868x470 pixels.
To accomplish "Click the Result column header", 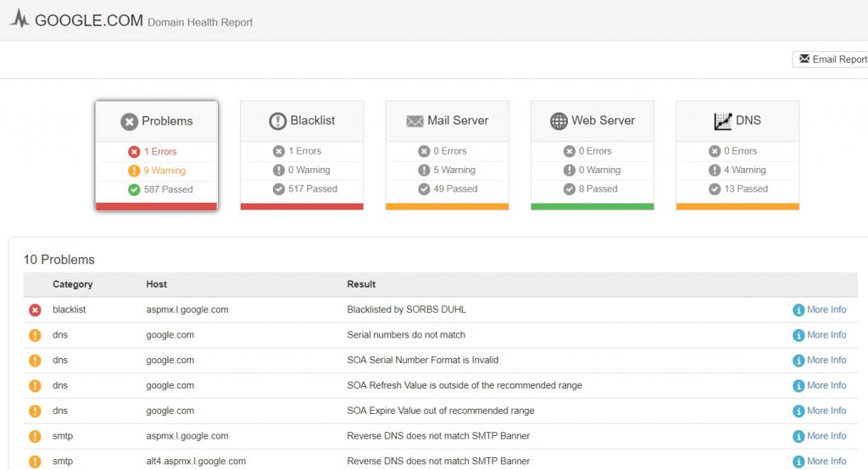I will (361, 283).
